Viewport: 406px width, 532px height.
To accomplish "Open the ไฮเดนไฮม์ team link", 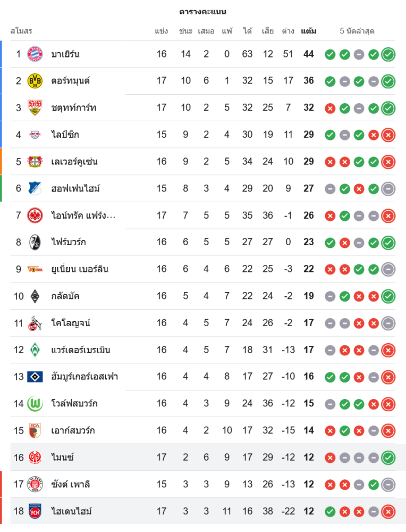I will tap(71, 511).
